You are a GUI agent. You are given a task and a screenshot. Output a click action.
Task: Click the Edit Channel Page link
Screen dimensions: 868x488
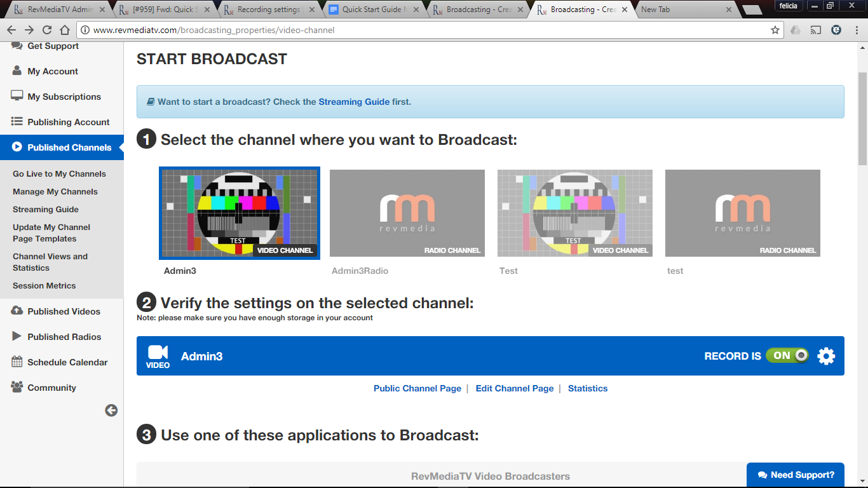515,388
